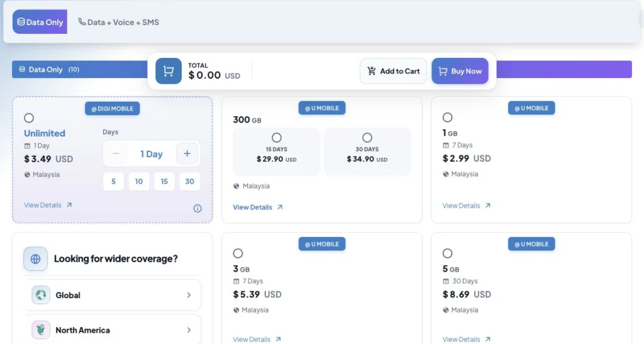Click U MOBILE badge on 5 GB card

click(x=531, y=244)
